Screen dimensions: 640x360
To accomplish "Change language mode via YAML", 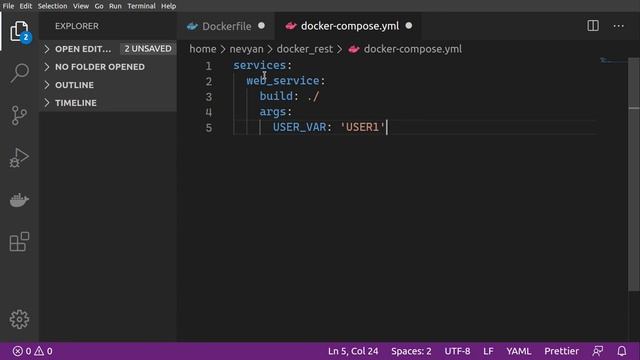I will tap(519, 351).
